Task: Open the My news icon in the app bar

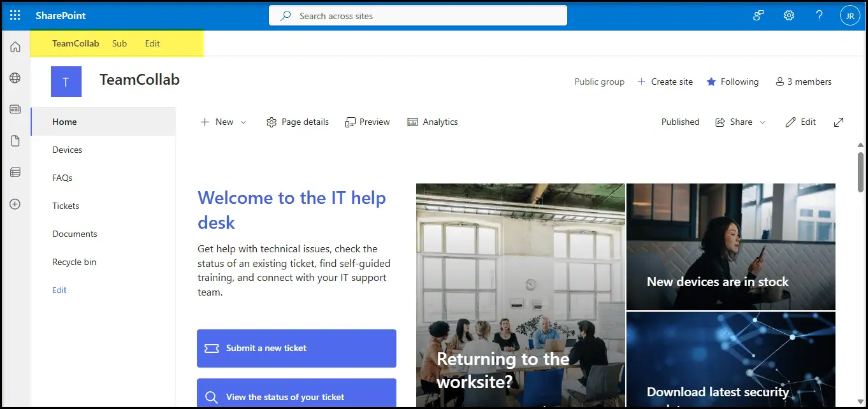Action: (x=15, y=110)
